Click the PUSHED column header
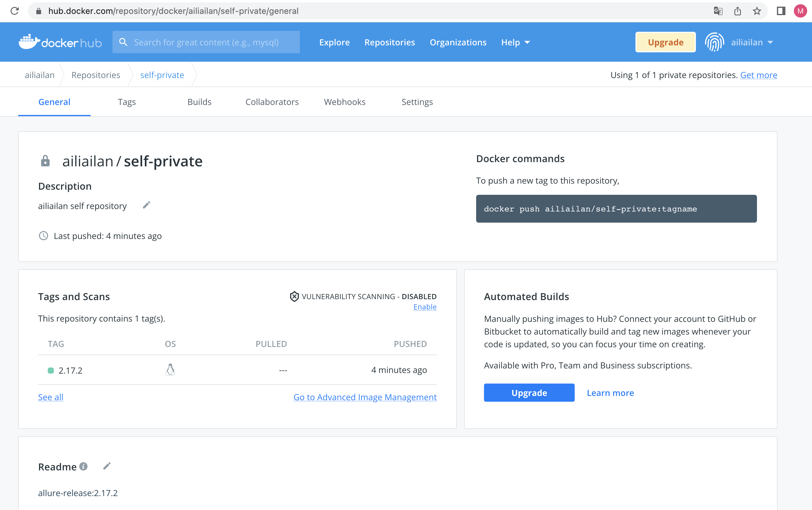812x510 pixels. pos(410,344)
